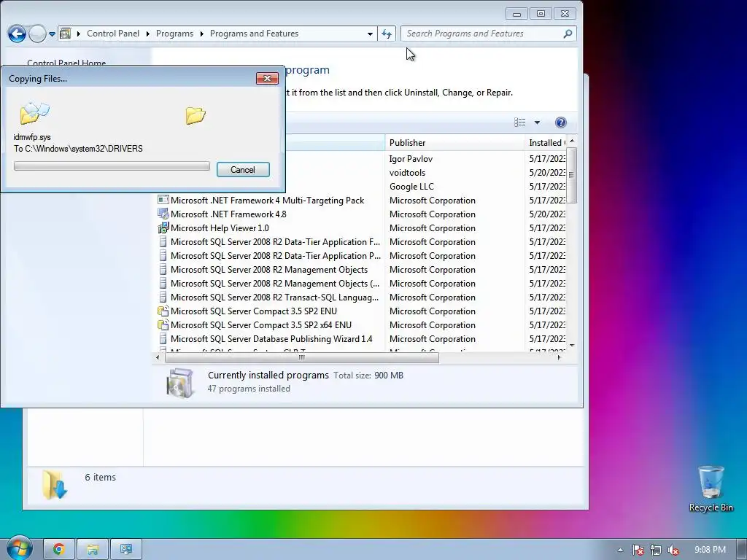Viewport: 747px width, 560px height.
Task: Click network tray icon
Action: click(x=656, y=550)
